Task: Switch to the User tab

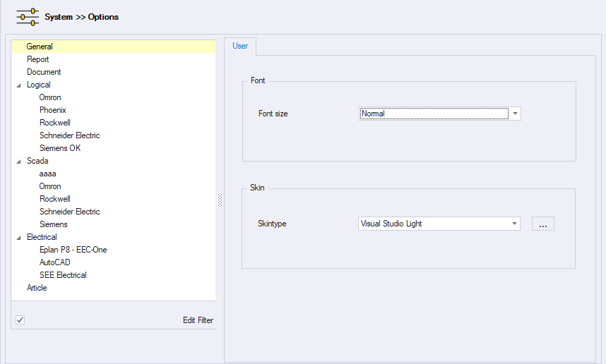Action: click(240, 46)
